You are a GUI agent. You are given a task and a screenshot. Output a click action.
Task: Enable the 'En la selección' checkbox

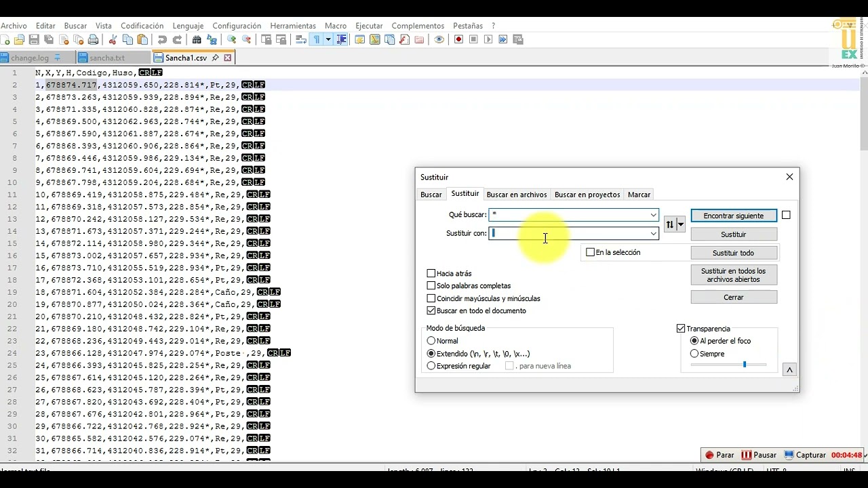point(590,252)
